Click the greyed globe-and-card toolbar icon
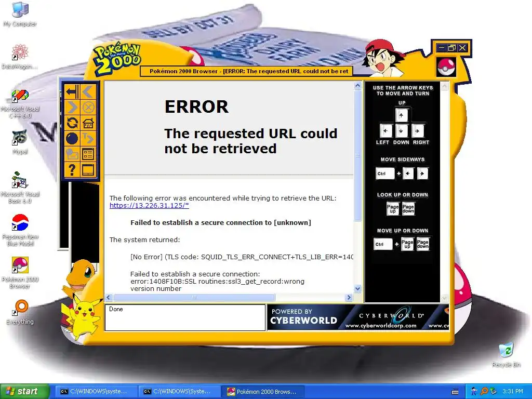Viewport: 532px width, 399px height. [x=72, y=154]
